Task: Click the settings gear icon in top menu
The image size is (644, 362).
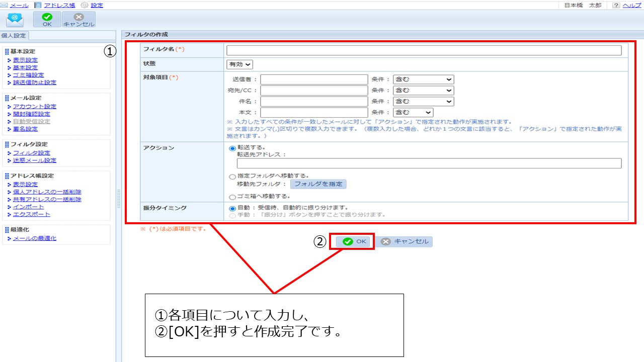Action: pyautogui.click(x=85, y=5)
